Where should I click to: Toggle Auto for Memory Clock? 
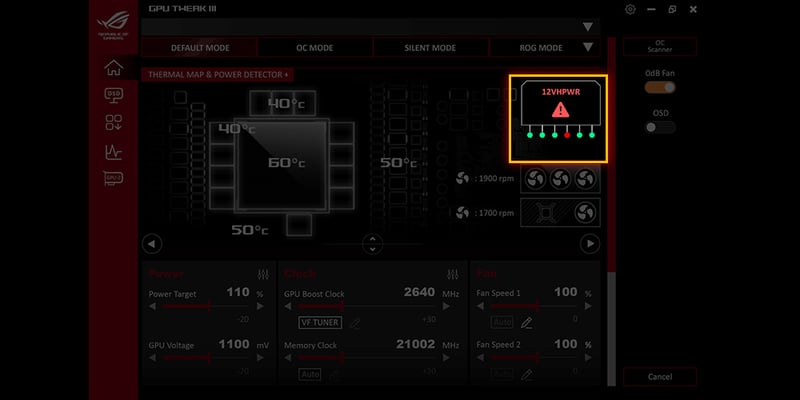pos(310,374)
